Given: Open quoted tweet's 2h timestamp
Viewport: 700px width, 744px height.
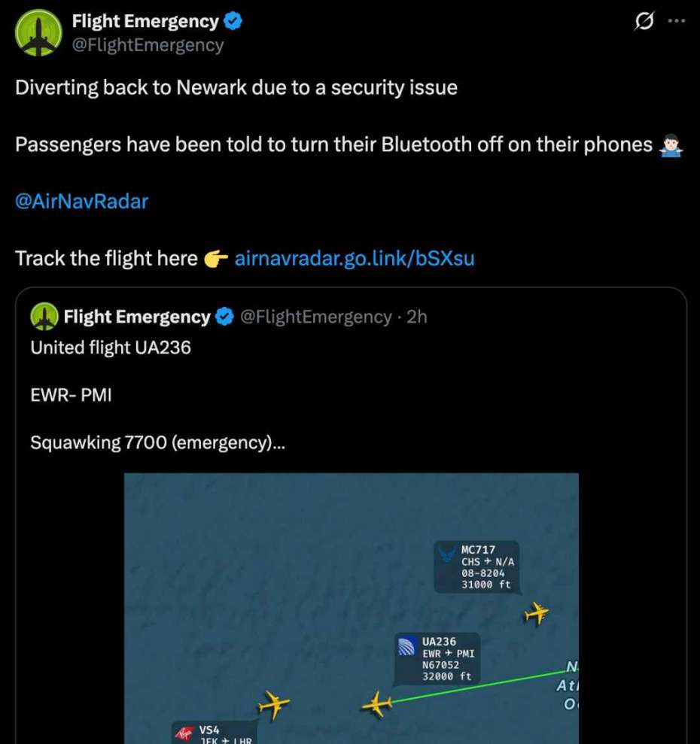Looking at the screenshot, I should tap(417, 317).
